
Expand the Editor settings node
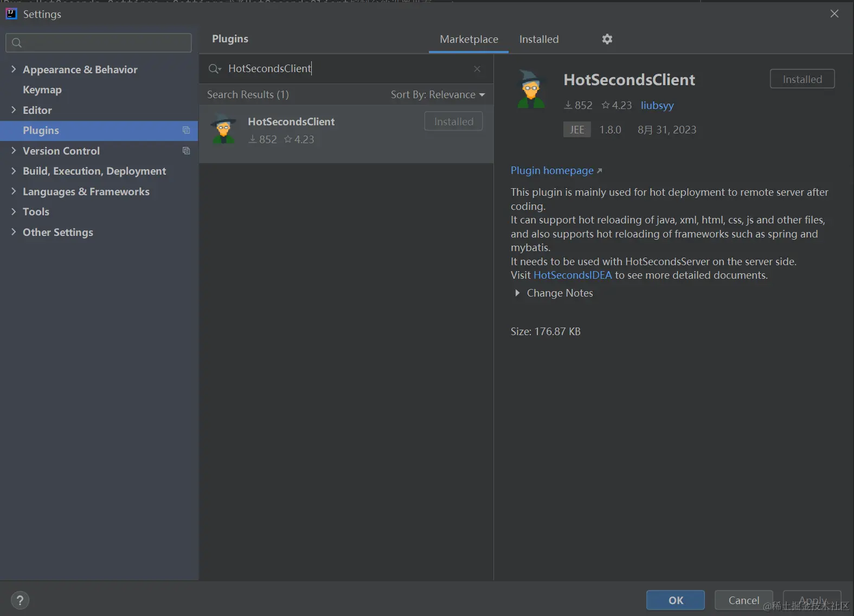pos(14,110)
